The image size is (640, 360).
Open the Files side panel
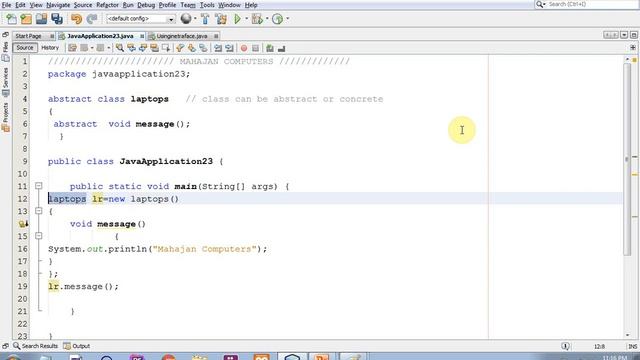coord(5,51)
